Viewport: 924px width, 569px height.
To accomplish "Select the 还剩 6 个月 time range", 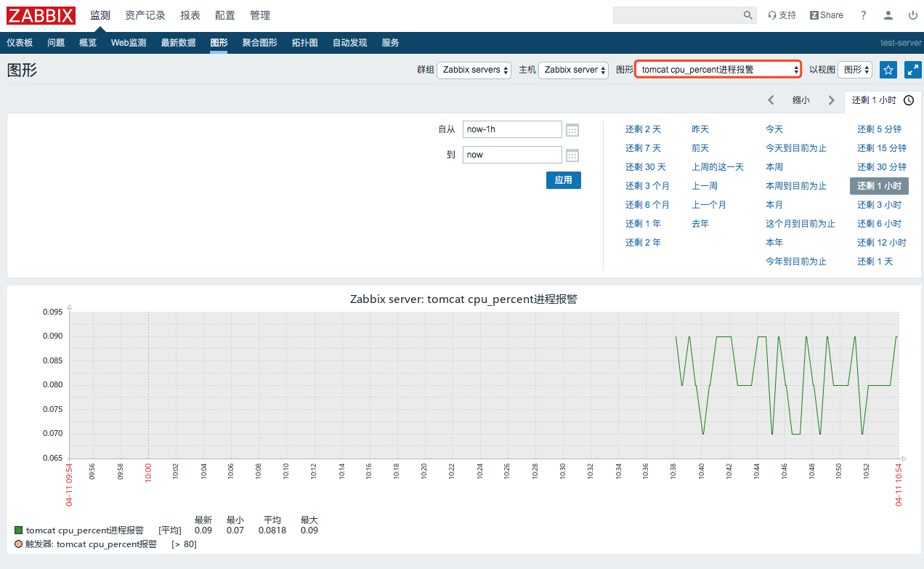I will pyautogui.click(x=647, y=205).
